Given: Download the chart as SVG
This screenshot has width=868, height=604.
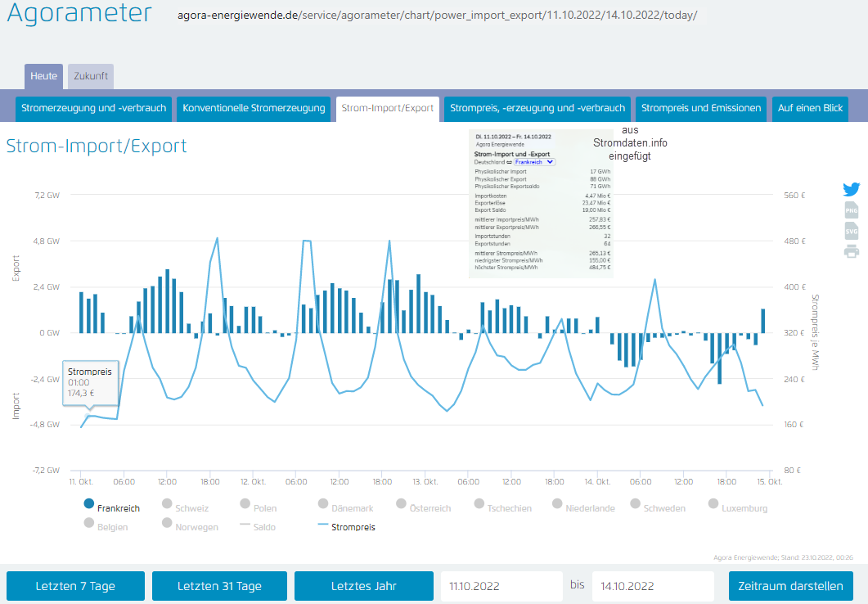Looking at the screenshot, I should (x=852, y=231).
